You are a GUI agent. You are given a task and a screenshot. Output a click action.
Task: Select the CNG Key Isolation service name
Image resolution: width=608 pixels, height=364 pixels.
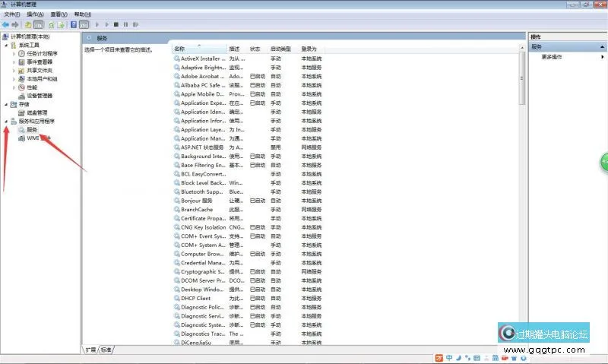click(203, 227)
